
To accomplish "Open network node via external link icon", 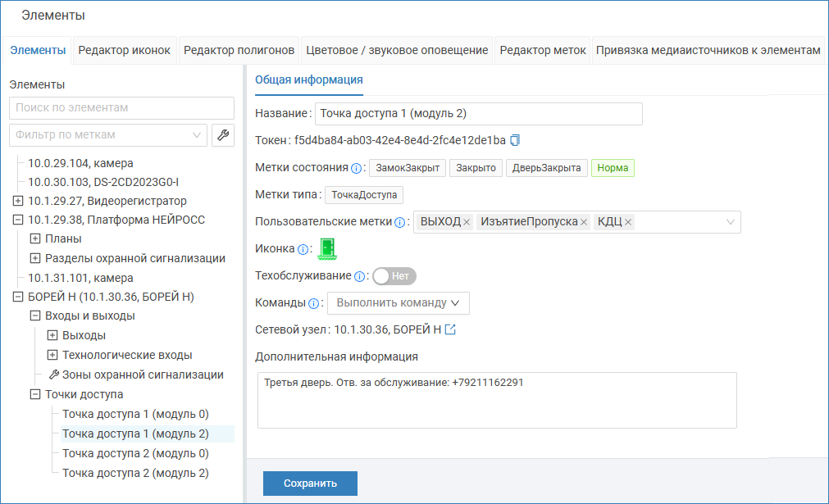I will 450,329.
